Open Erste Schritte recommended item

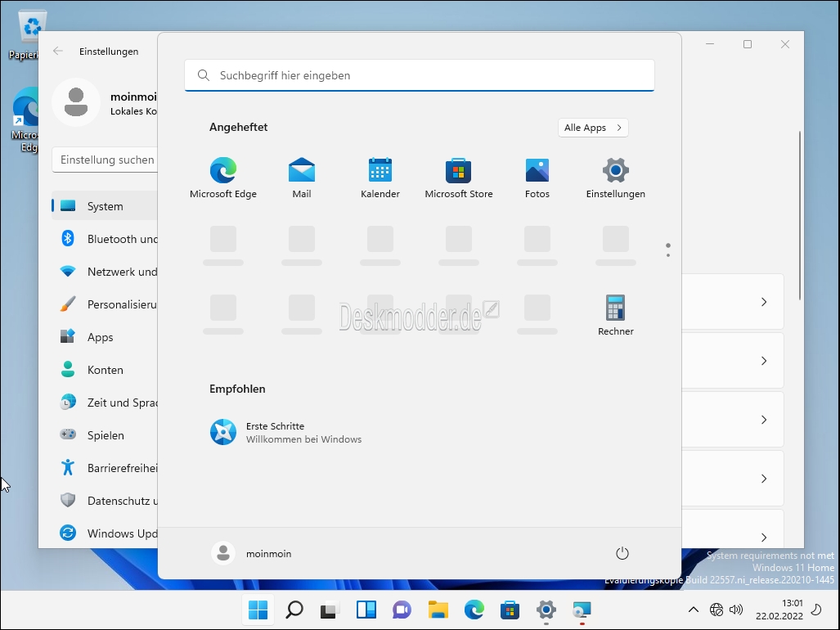pyautogui.click(x=286, y=432)
